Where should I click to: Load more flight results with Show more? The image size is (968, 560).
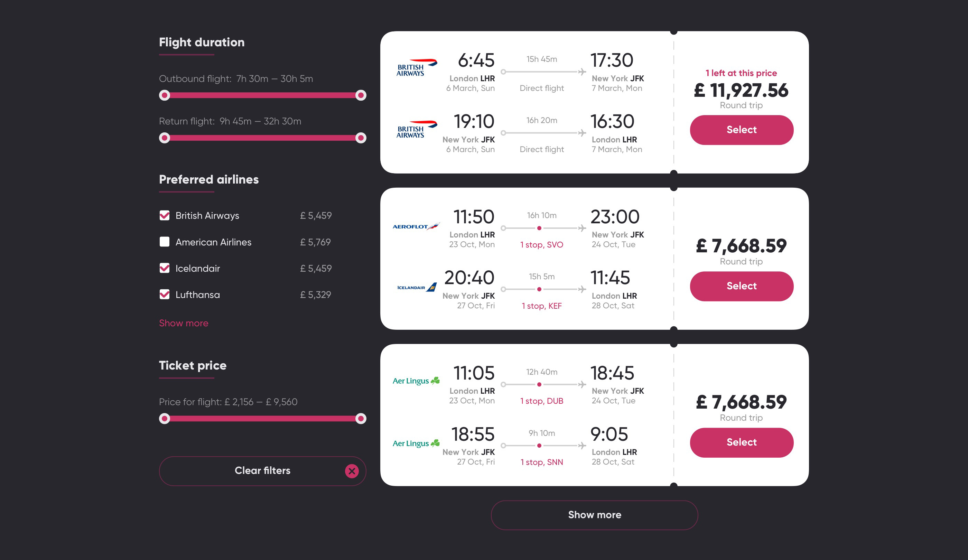point(594,515)
